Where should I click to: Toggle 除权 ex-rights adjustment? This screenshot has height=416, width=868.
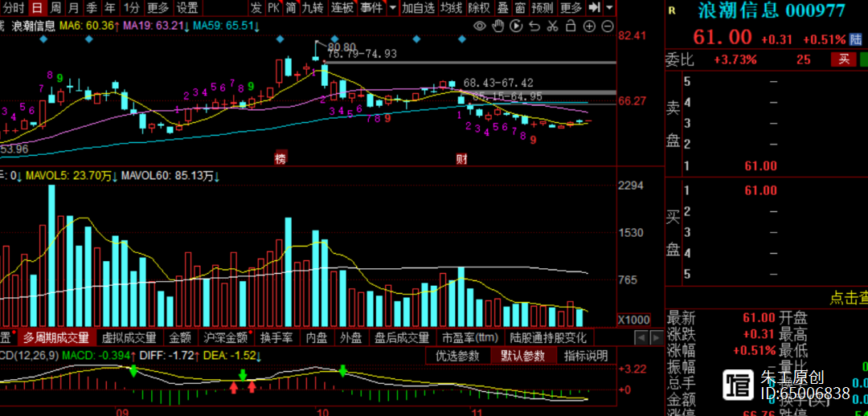(479, 8)
